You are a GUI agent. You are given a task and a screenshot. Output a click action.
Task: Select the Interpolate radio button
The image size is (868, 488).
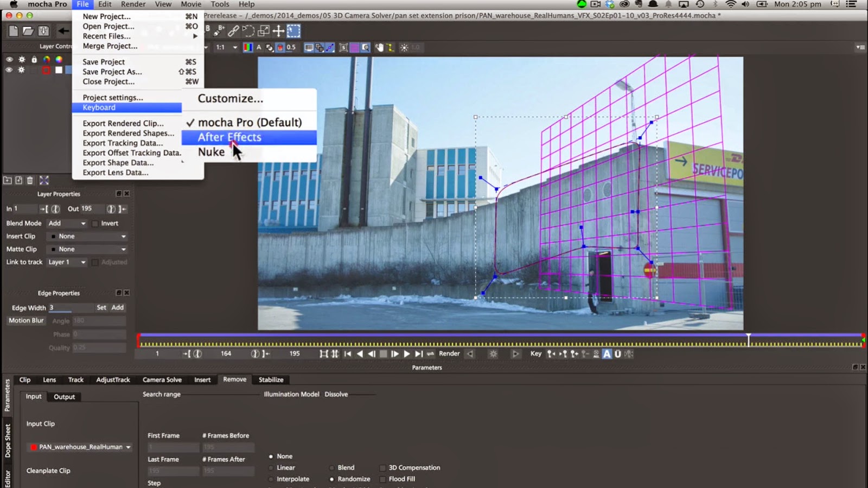271,479
